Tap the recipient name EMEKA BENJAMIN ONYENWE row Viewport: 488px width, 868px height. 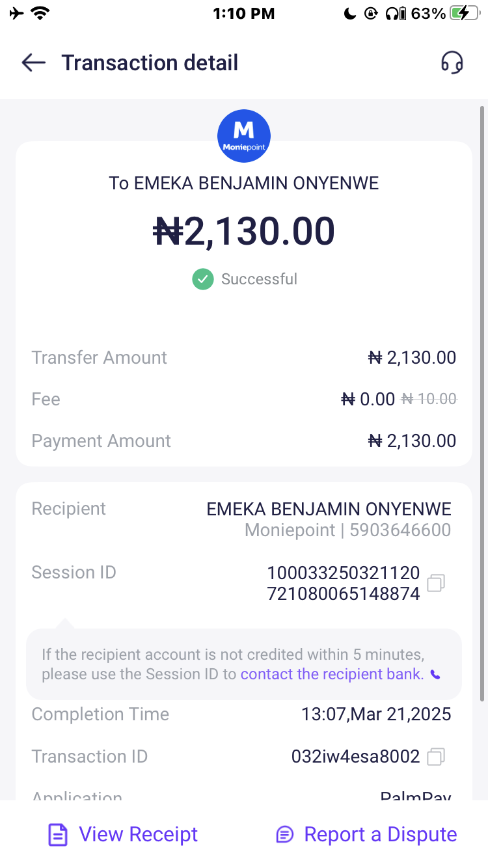pos(329,509)
